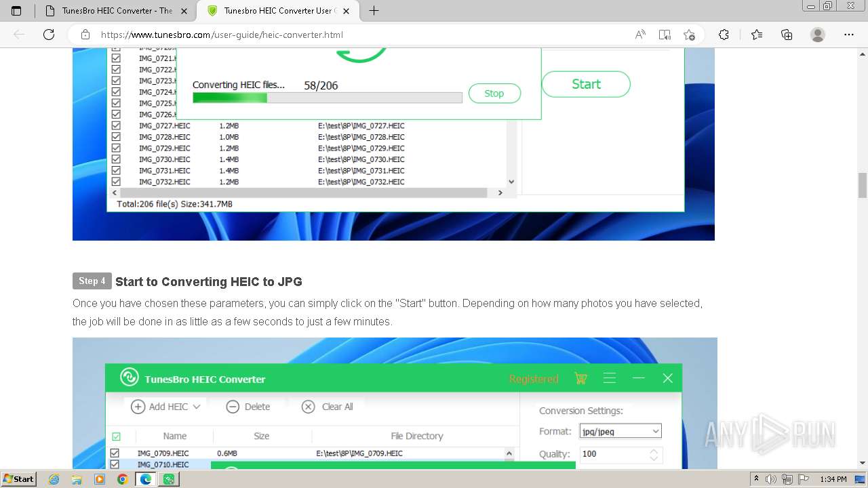Show hidden system tray icons
The height and width of the screenshot is (488, 868).
[756, 479]
